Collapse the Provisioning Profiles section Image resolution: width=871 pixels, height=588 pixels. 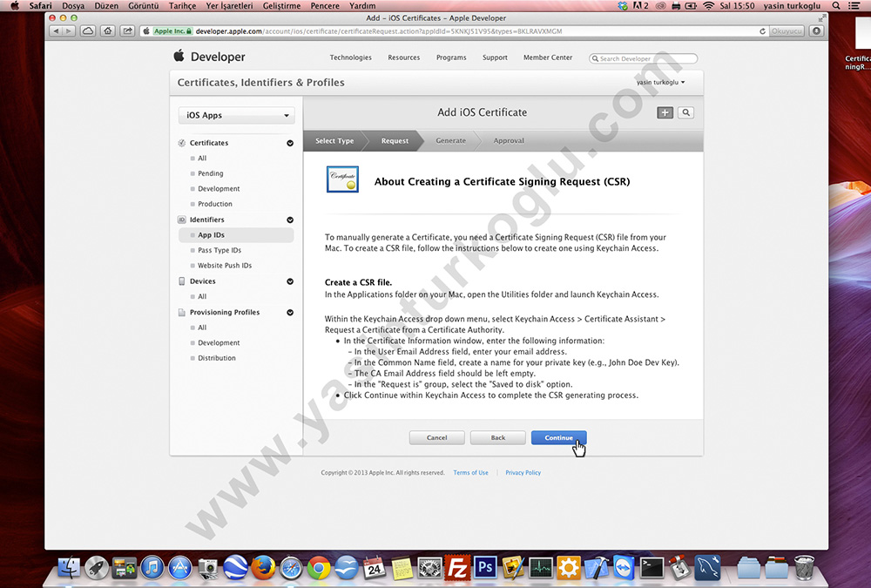click(x=290, y=313)
